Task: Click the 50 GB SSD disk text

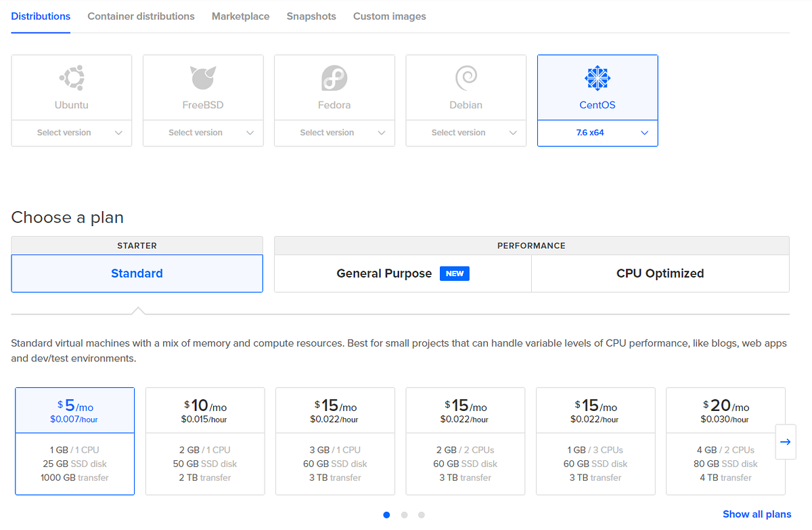Action: 205,464
